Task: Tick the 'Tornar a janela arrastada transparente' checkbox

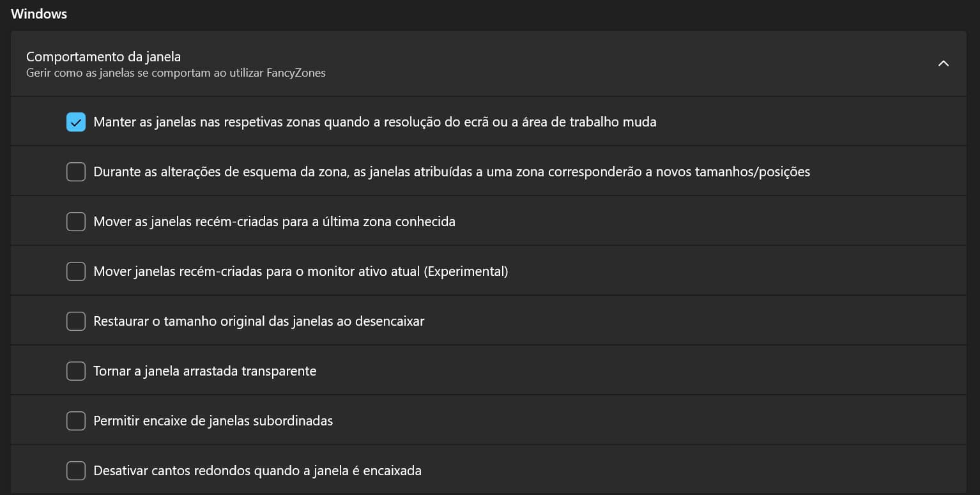Action: [76, 371]
